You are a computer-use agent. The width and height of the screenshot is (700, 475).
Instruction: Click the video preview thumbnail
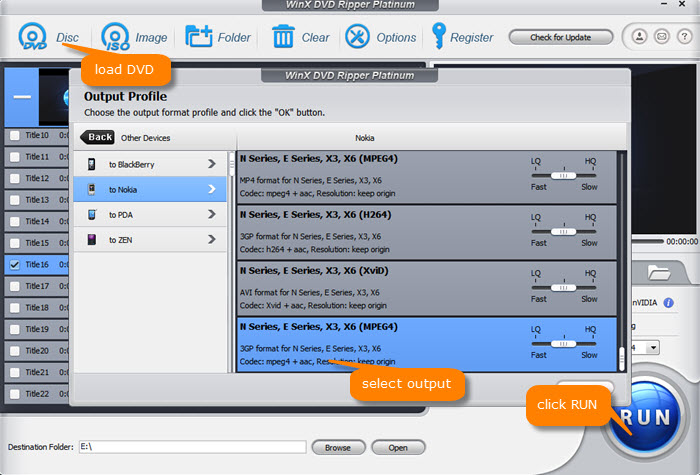click(54, 96)
